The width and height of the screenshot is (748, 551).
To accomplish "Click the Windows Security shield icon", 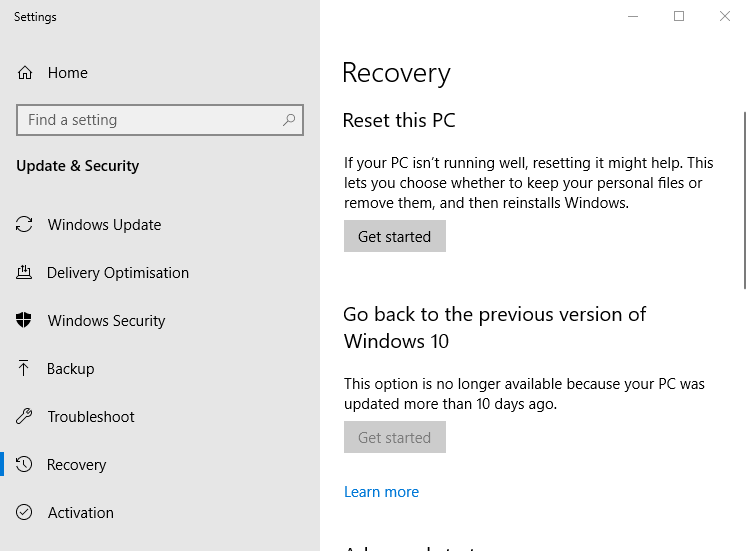I will pos(23,320).
